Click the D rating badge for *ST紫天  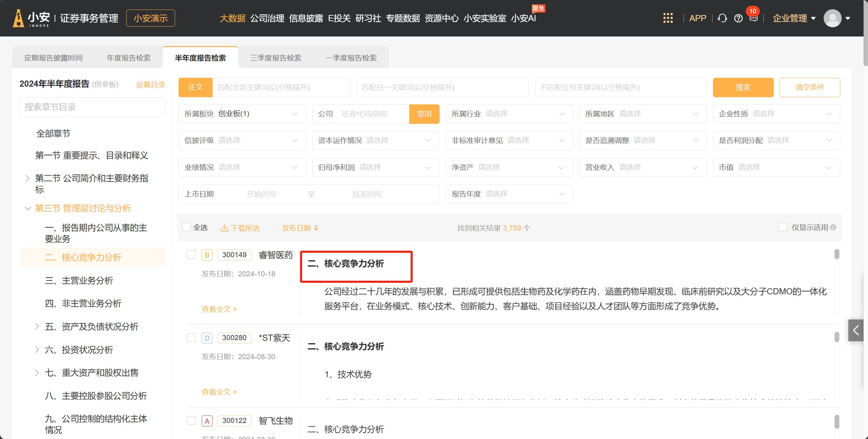207,338
